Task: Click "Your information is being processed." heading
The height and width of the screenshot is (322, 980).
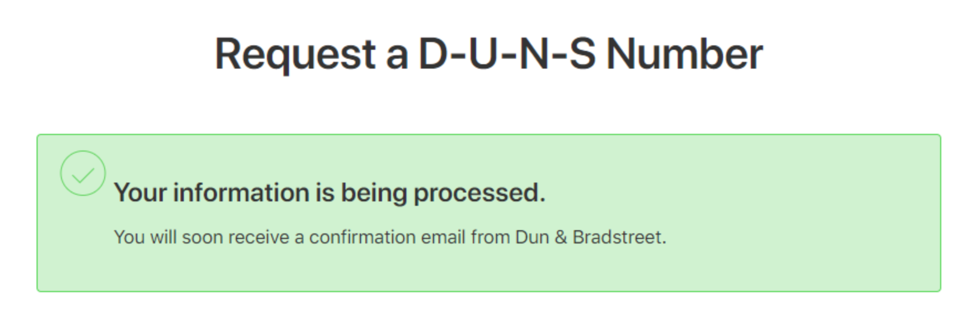Action: pyautogui.click(x=329, y=193)
